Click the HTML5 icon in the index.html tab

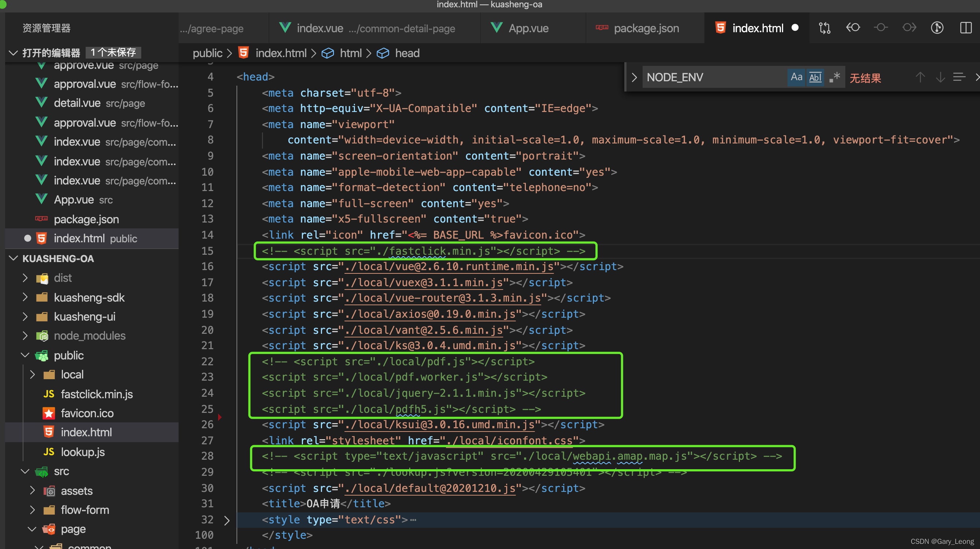[720, 28]
